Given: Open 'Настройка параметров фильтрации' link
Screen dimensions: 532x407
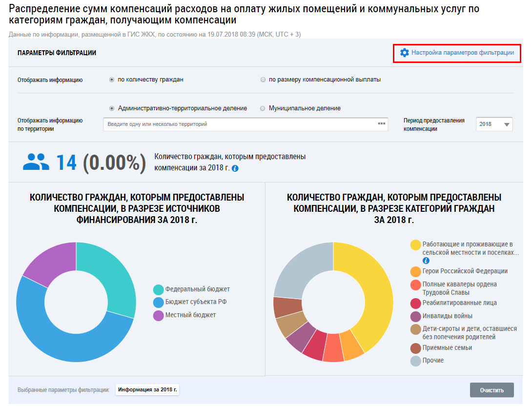Looking at the screenshot, I should [x=462, y=53].
